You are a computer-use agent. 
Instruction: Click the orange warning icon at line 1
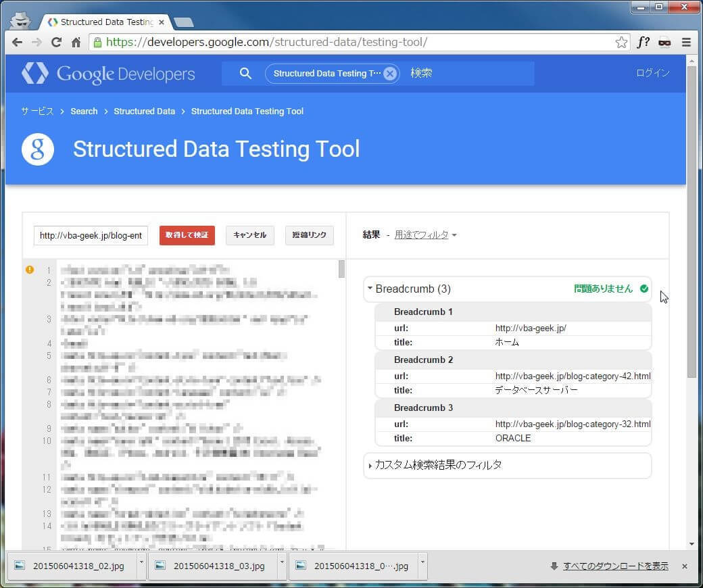click(30, 270)
